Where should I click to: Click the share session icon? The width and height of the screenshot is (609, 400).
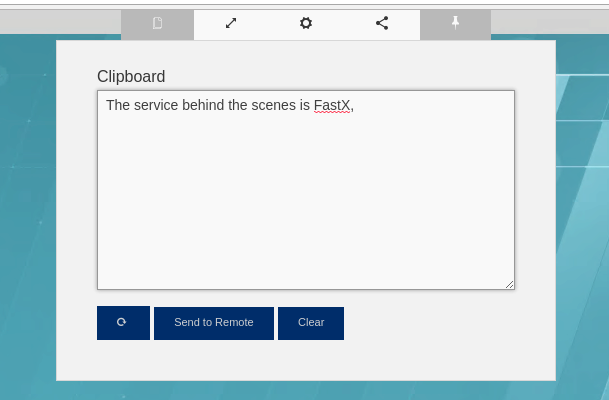382,23
